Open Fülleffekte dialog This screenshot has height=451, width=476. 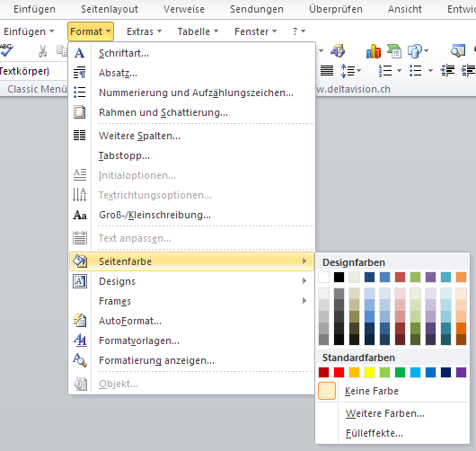(375, 433)
